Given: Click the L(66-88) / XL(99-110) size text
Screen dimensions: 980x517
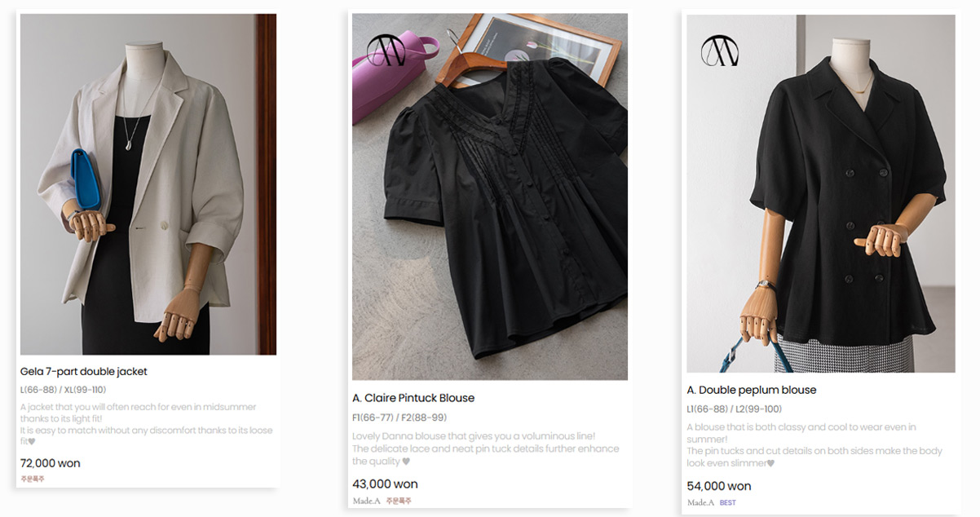Looking at the screenshot, I should [63, 390].
